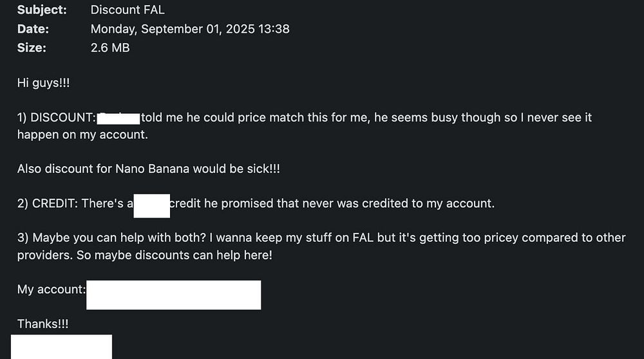
Task: Click the "Subject:" header label
Action: [41, 10]
